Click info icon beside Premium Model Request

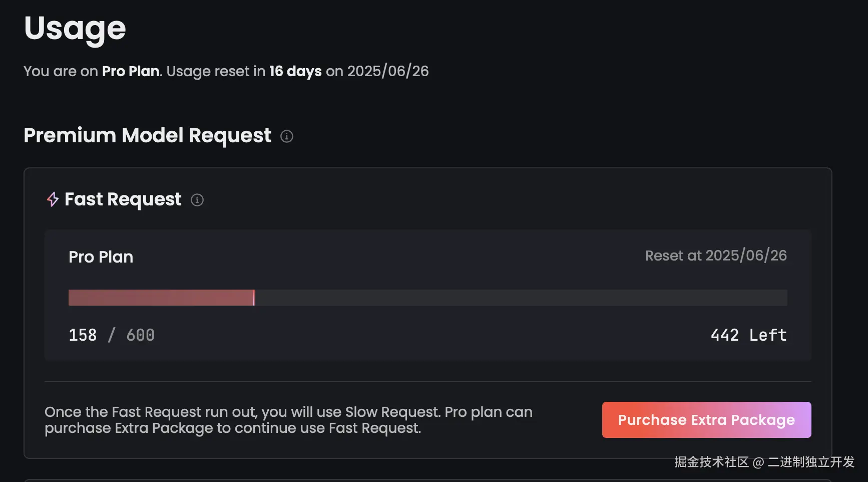click(x=287, y=136)
